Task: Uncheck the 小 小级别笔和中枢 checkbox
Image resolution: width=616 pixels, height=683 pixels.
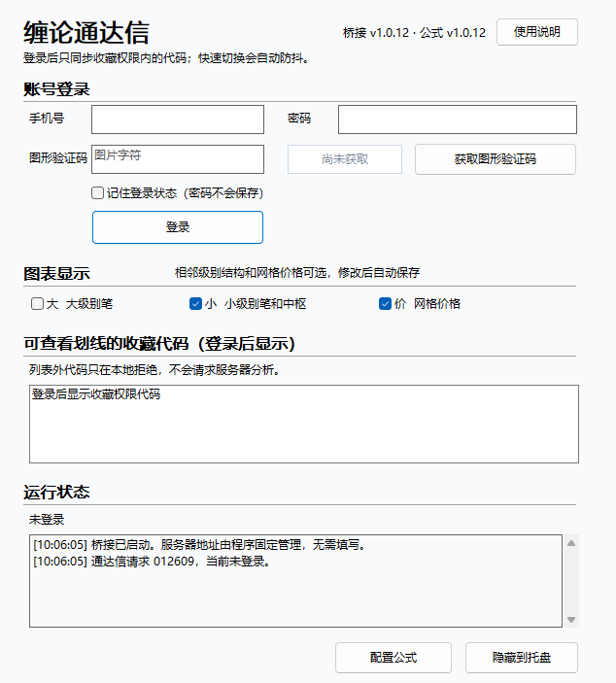Action: [195, 303]
